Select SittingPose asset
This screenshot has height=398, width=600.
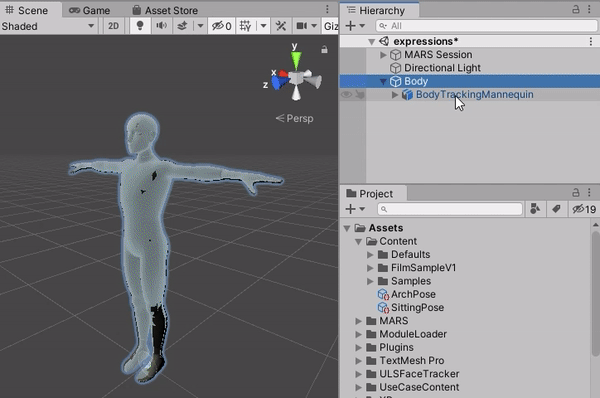tap(417, 307)
